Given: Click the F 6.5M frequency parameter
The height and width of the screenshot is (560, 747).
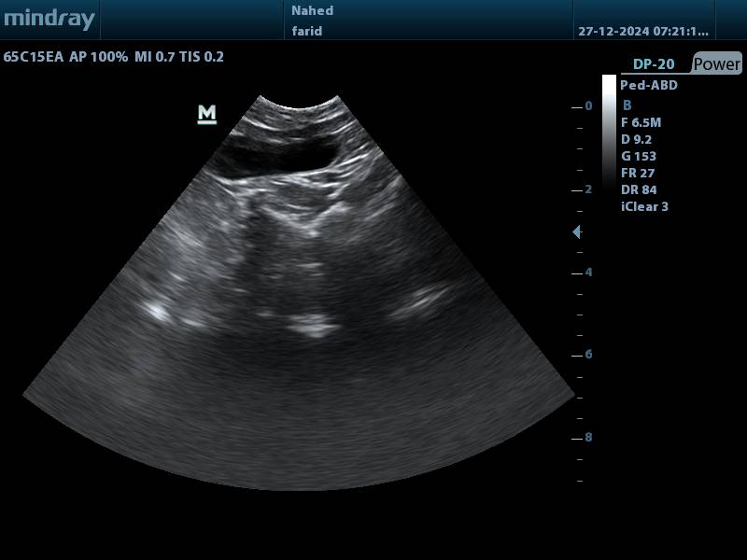Looking at the screenshot, I should 641,122.
